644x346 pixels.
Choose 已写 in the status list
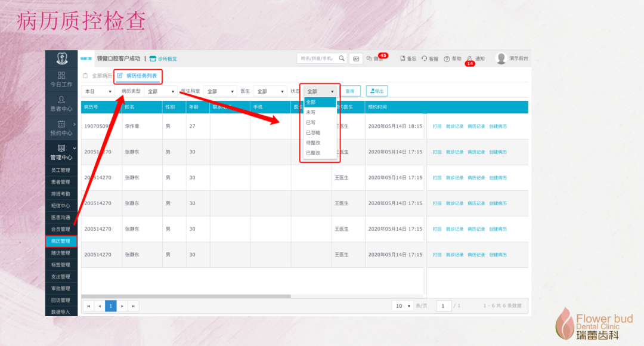click(x=320, y=122)
